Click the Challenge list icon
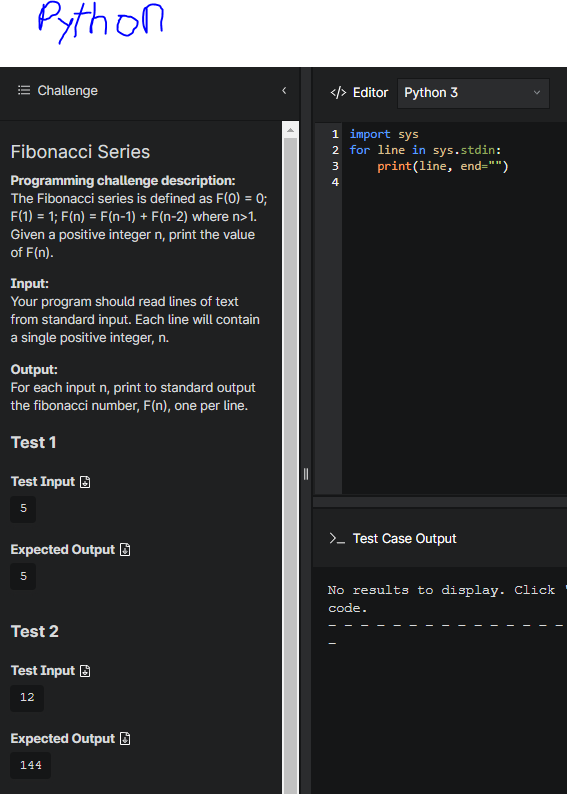 coord(24,91)
